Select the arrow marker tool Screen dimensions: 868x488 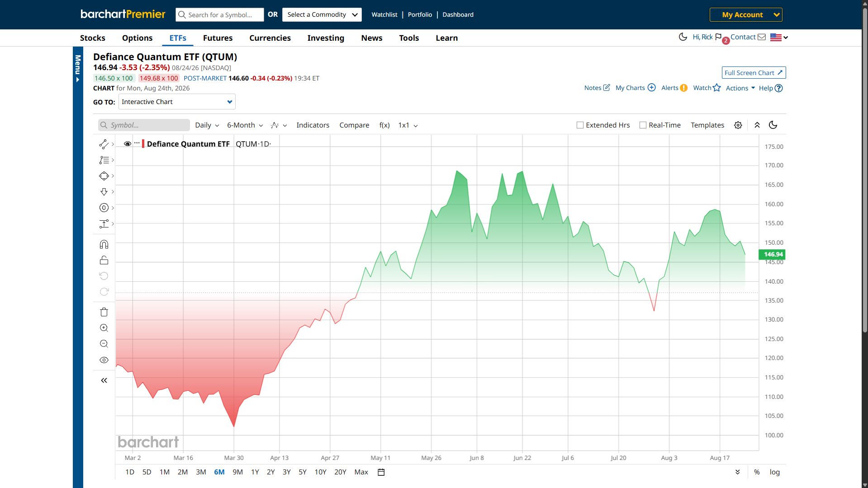pyautogui.click(x=104, y=192)
